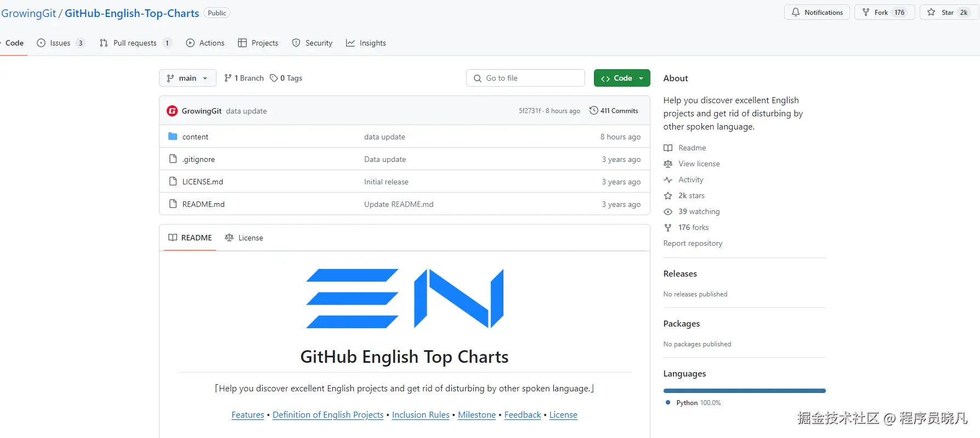Open Activity link in About sidebar
The image size is (980, 438).
pyautogui.click(x=690, y=179)
